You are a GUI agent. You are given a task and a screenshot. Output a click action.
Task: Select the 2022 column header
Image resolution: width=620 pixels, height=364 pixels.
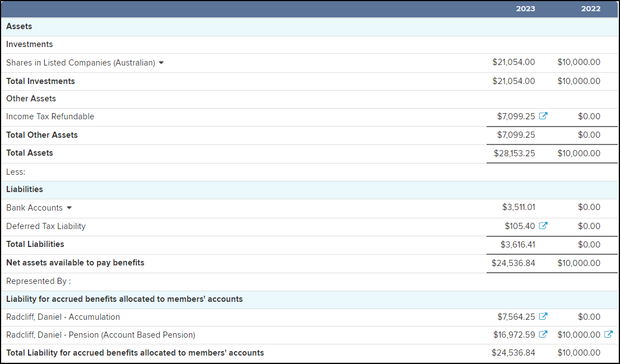click(591, 8)
